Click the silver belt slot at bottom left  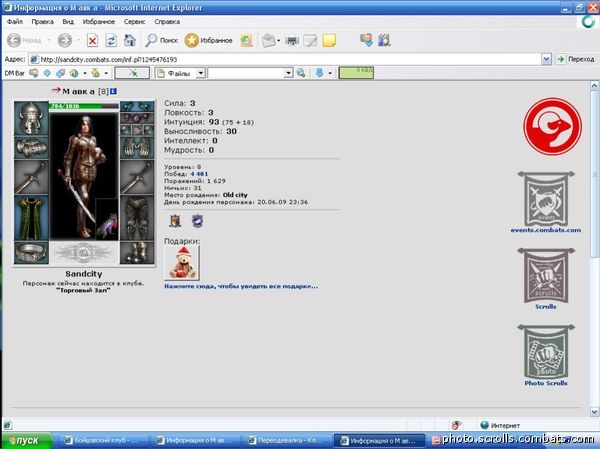tap(31, 253)
